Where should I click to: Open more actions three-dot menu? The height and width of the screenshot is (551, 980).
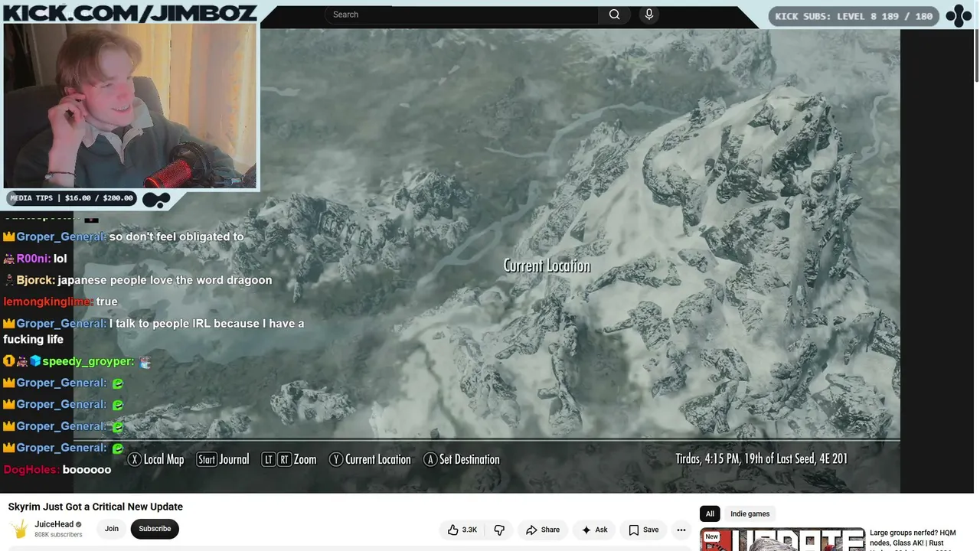(681, 530)
